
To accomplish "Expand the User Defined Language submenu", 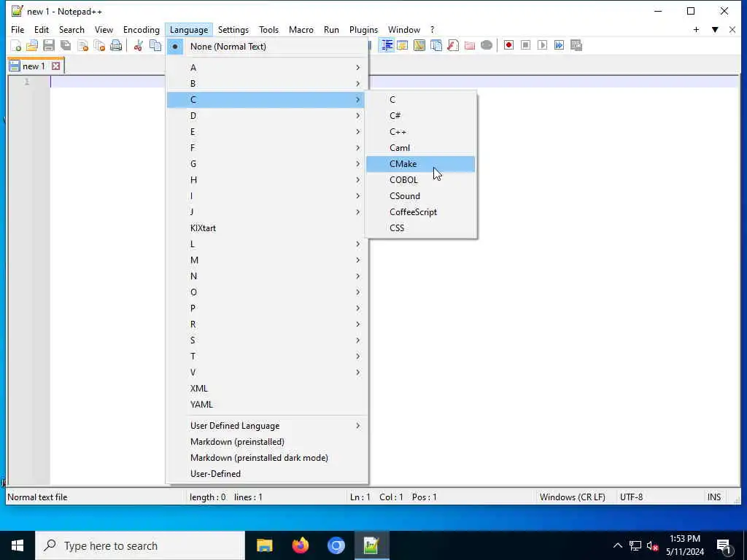I will (x=267, y=426).
